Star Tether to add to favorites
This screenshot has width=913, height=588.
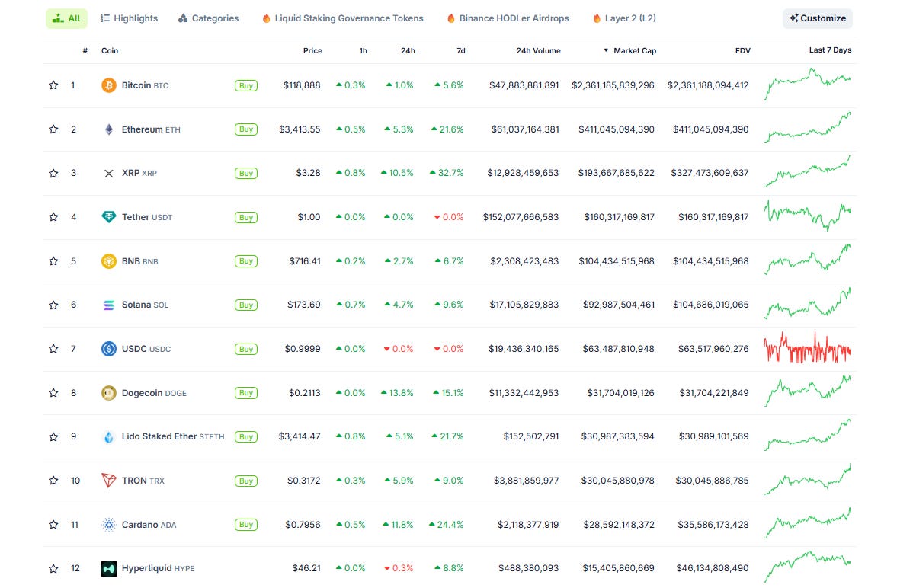pos(53,217)
